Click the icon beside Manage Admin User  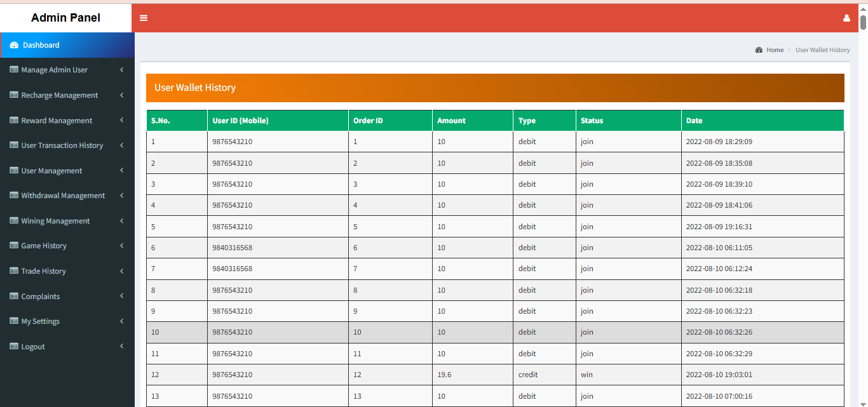pos(14,70)
